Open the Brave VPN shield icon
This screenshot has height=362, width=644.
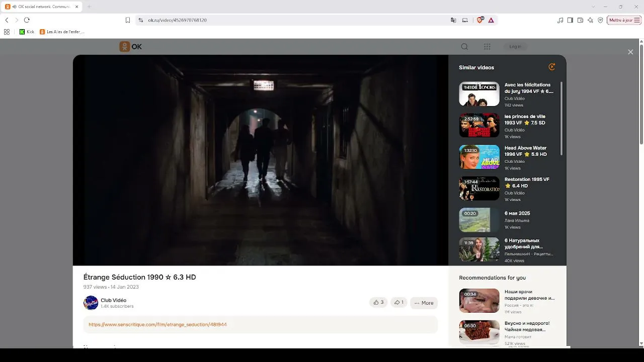[600, 20]
